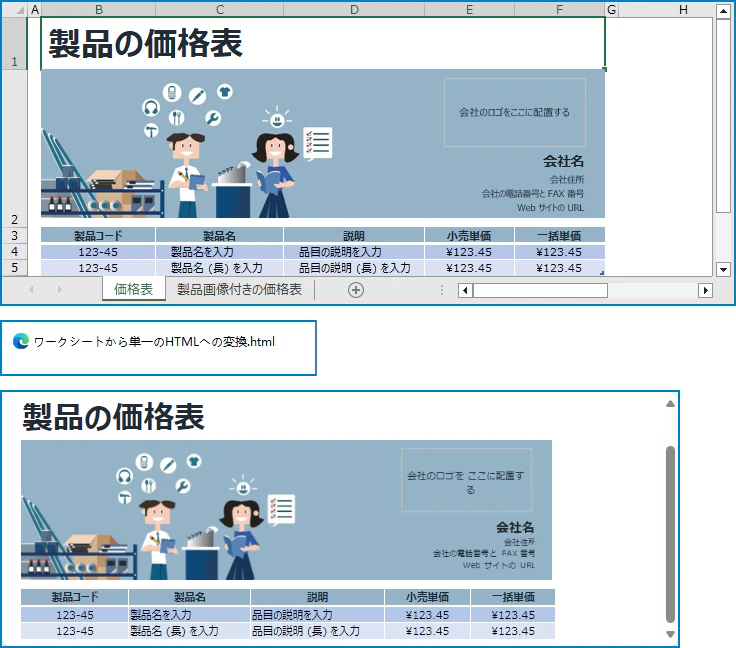Viewport: 736px width, 648px height.
Task: Click the 会社のロゴをここに配置する placeholder in Excel
Action: (514, 113)
